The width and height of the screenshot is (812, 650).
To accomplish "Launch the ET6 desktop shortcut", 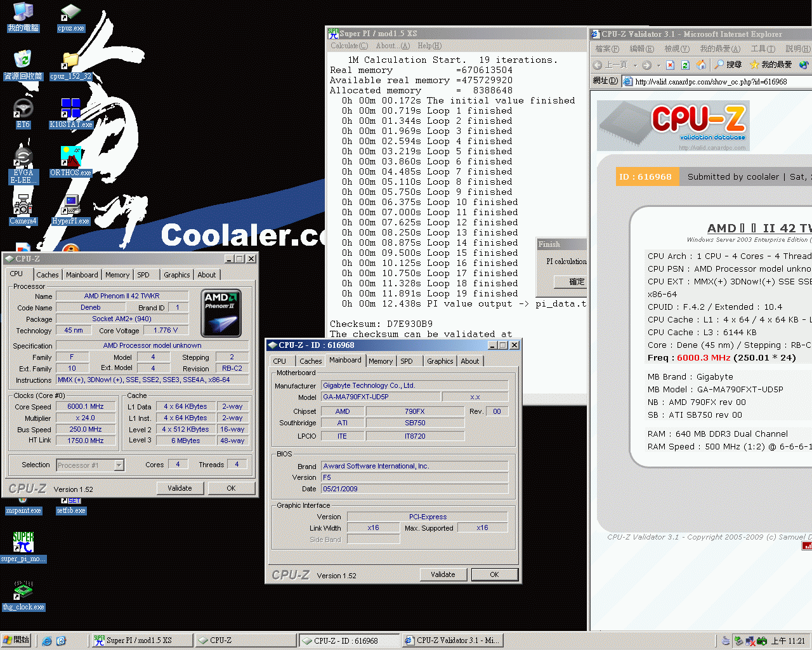I will [23, 114].
